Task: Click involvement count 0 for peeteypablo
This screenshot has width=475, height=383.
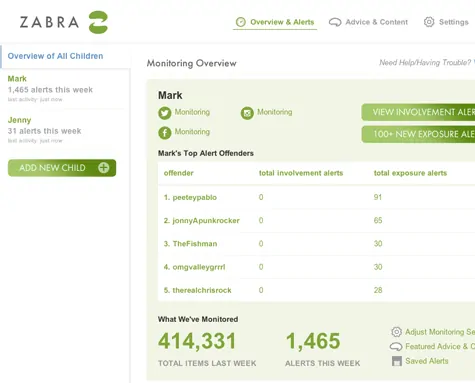Action: [x=261, y=197]
